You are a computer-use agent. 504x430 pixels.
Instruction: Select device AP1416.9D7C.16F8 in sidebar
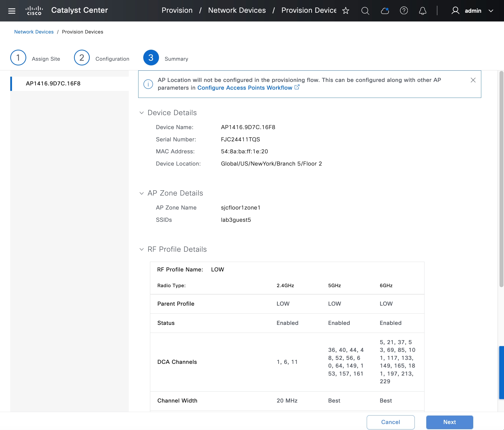53,84
